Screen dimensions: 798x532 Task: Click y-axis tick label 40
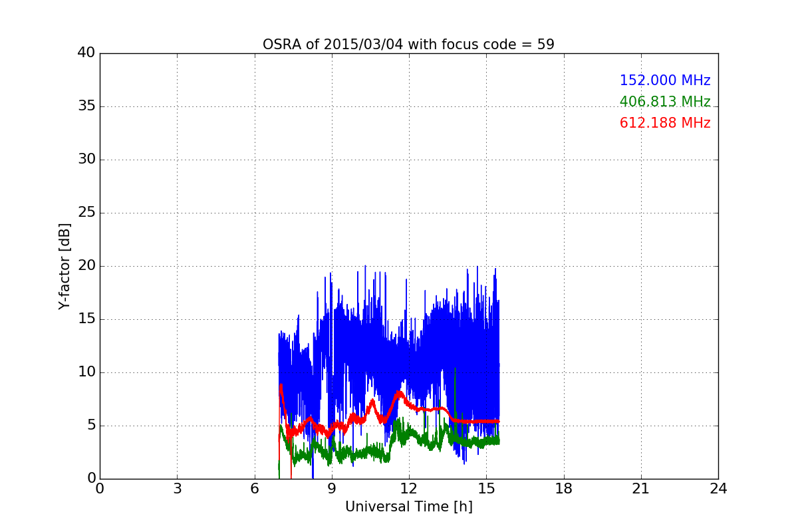[86, 53]
